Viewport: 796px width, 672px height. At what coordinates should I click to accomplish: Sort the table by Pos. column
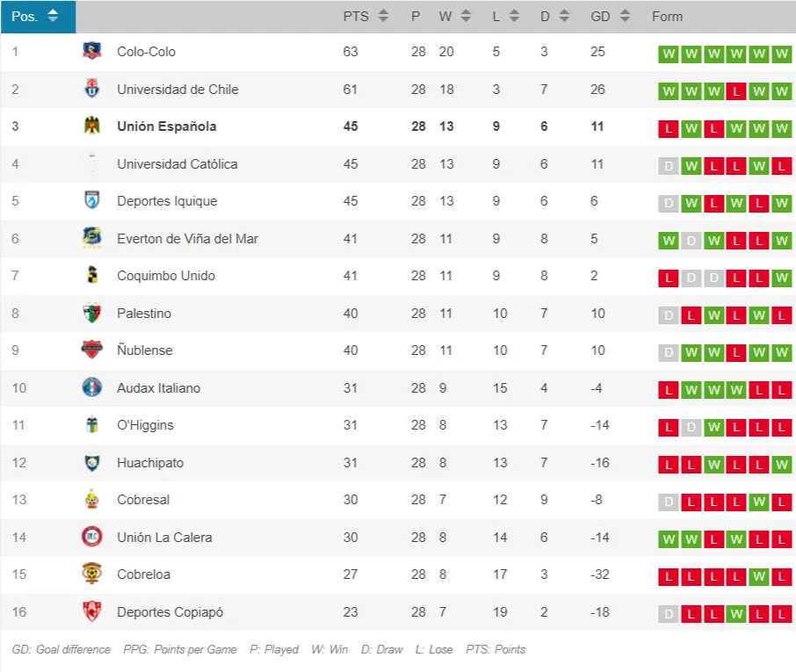point(53,17)
